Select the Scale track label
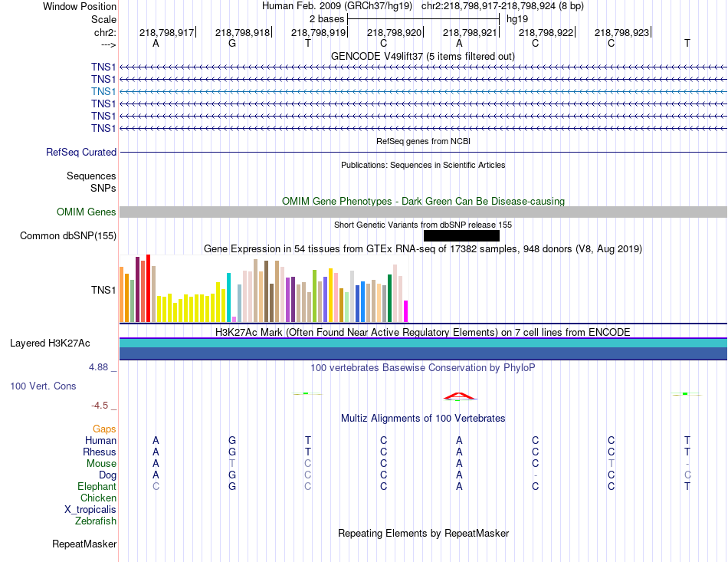This screenshot has height=562, width=728. pos(103,19)
